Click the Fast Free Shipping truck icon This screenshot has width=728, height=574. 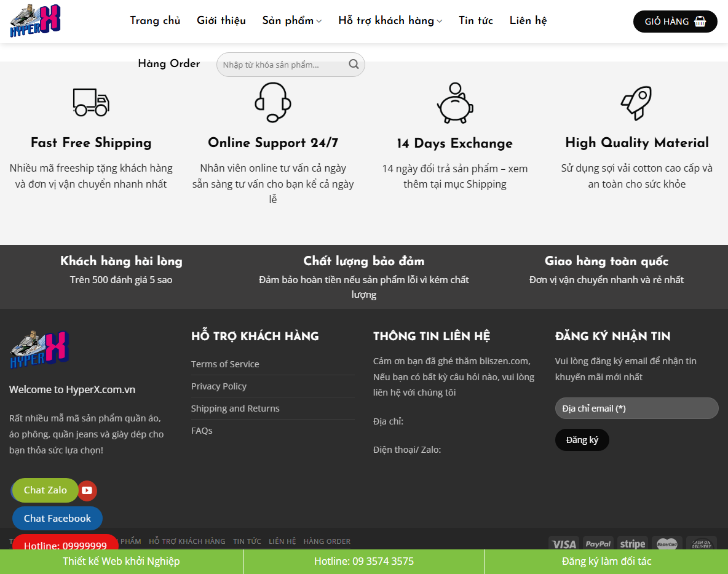pos(91,102)
